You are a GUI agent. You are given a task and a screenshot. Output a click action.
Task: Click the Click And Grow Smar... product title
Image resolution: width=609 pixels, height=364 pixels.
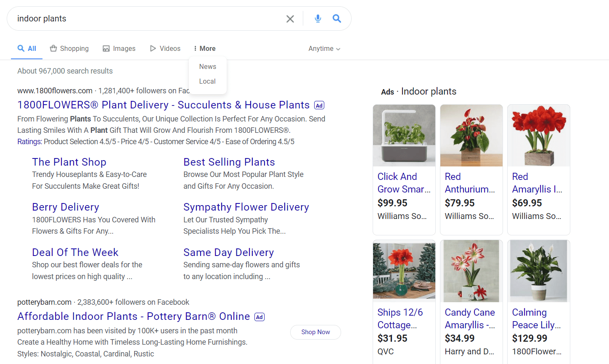point(404,183)
